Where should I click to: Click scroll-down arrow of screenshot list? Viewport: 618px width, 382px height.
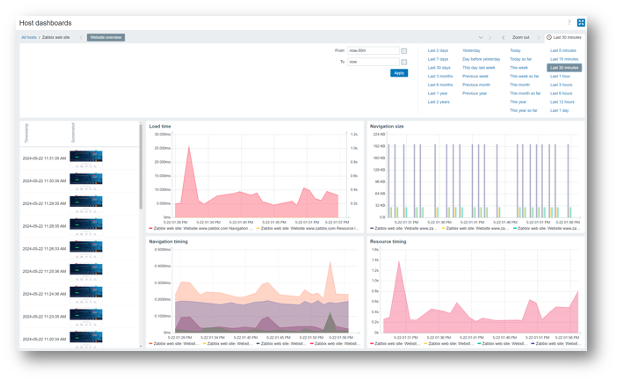click(141, 346)
